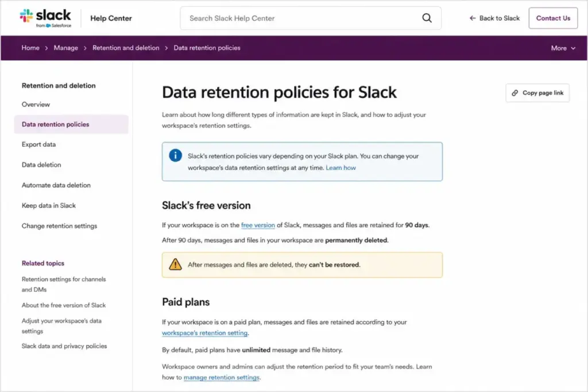Open Retention settings for channels and DMs
This screenshot has width=588, height=392.
coord(64,284)
